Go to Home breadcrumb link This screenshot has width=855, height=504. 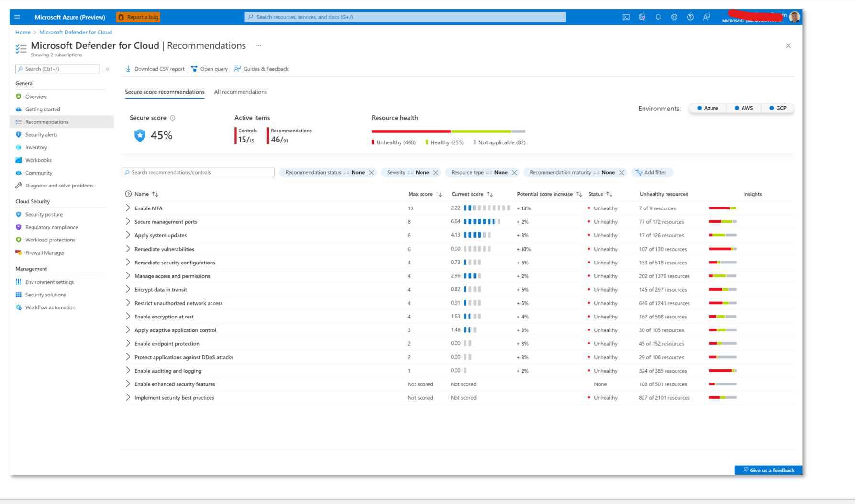pyautogui.click(x=22, y=33)
